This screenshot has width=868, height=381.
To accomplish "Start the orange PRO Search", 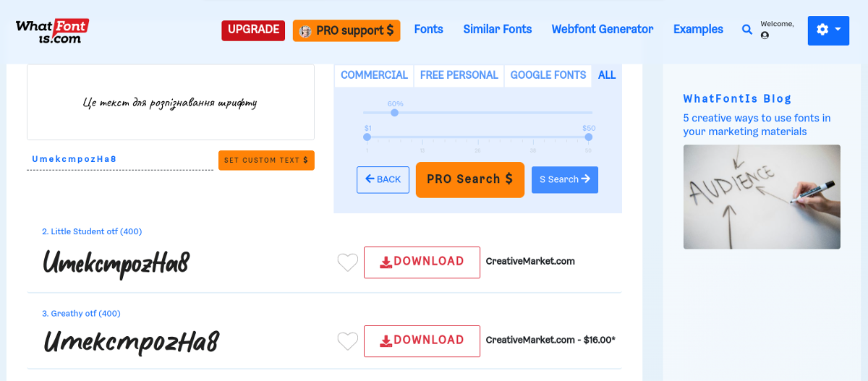I will point(469,179).
